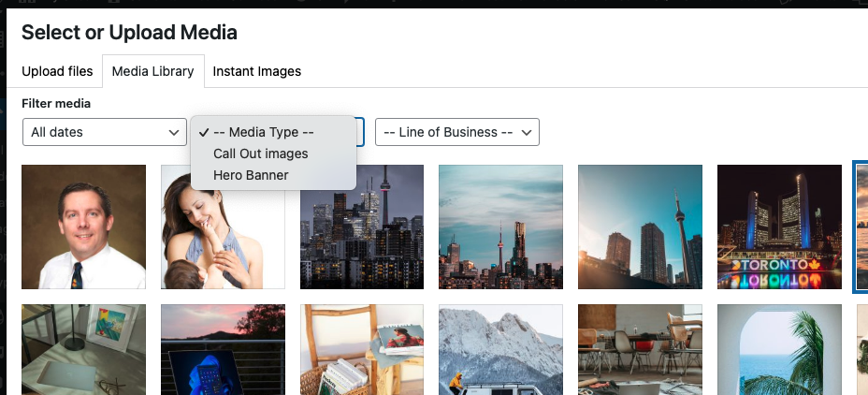Choose the checked -- Media Type -- option
868x395 pixels.
[273, 132]
